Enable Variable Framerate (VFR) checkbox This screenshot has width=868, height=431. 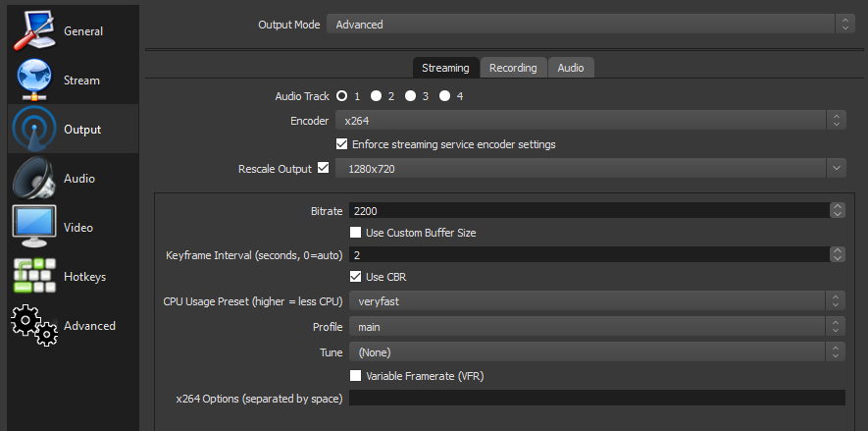coord(356,376)
